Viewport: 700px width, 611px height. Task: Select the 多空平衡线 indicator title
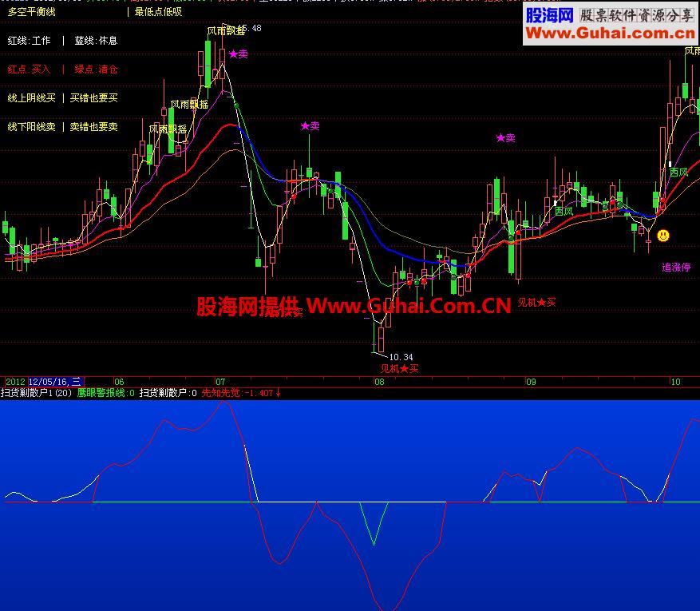pos(32,12)
